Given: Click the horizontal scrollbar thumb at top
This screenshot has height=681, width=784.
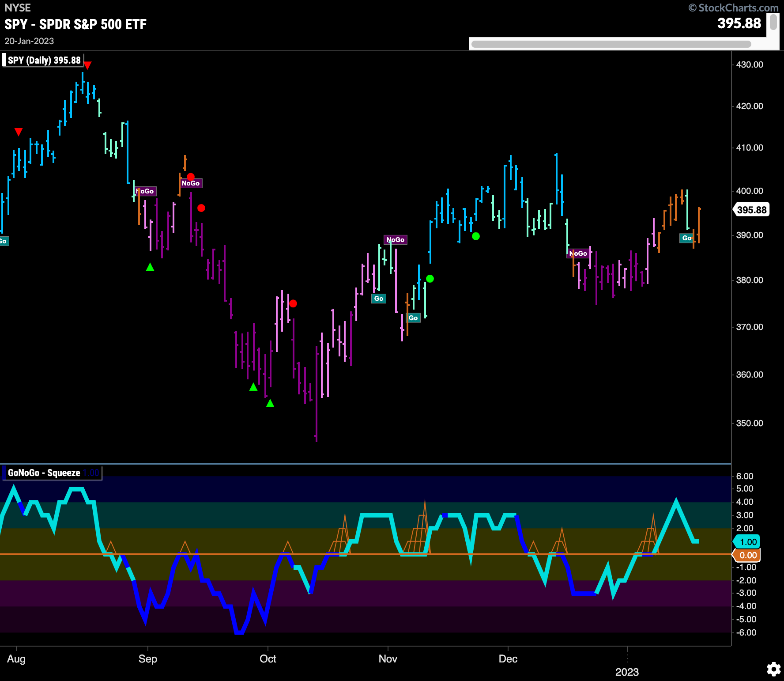Looking at the screenshot, I should coord(611,44).
